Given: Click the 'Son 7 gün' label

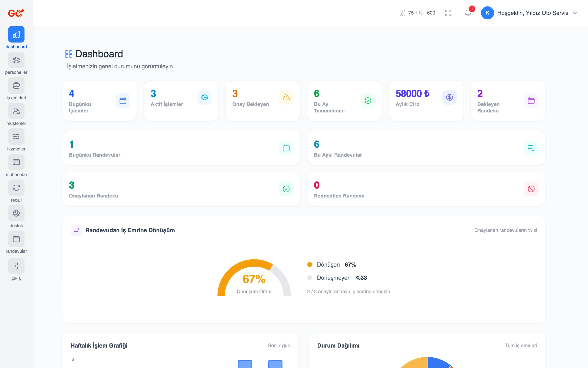Looking at the screenshot, I should tap(279, 346).
